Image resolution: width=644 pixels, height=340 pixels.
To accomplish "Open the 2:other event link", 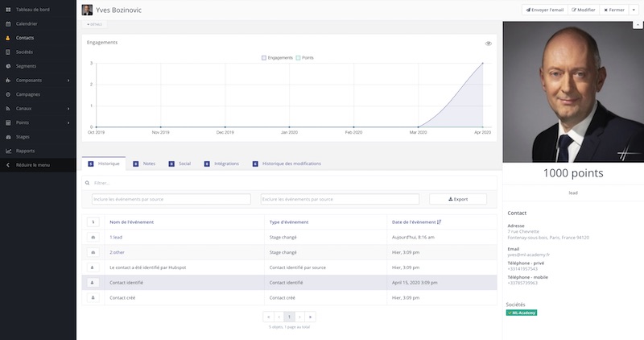I will 117,252.
